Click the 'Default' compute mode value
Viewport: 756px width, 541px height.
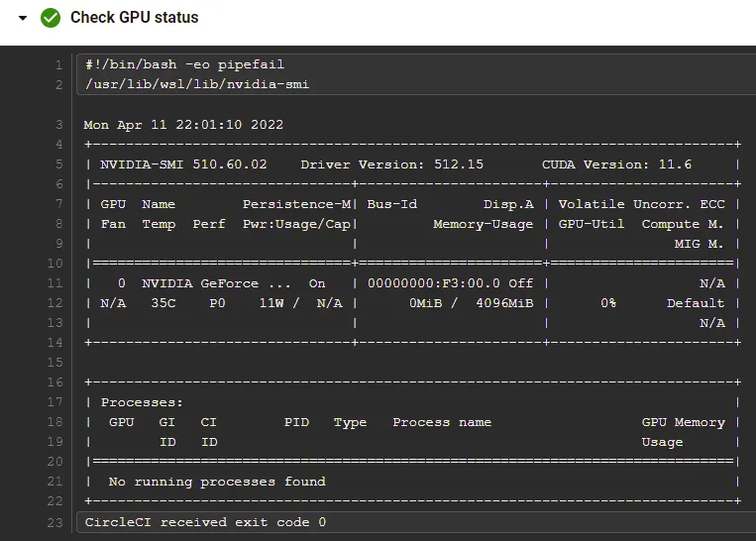(x=696, y=303)
